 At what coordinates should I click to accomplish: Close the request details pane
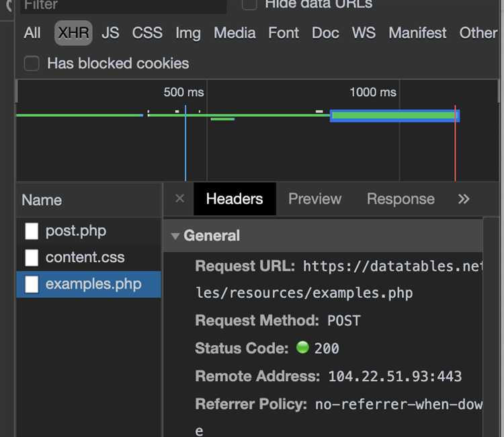(x=179, y=198)
